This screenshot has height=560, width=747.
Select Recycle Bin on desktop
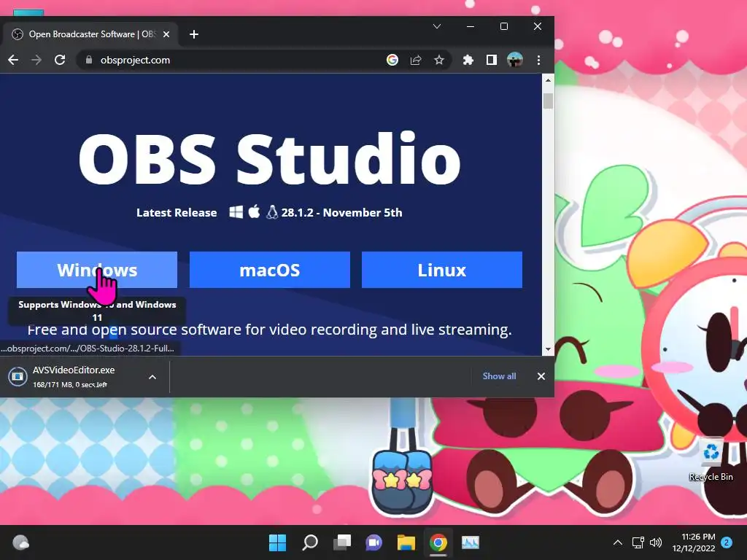click(711, 460)
